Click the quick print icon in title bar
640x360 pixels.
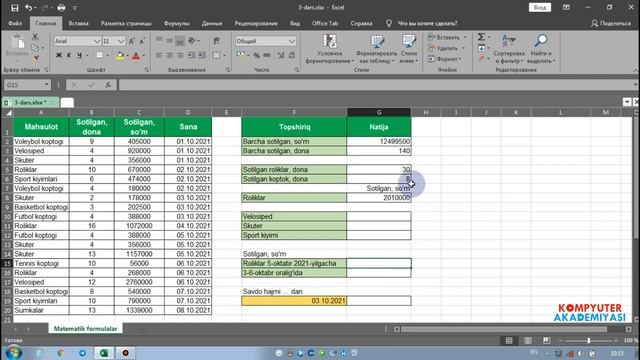click(x=61, y=7)
